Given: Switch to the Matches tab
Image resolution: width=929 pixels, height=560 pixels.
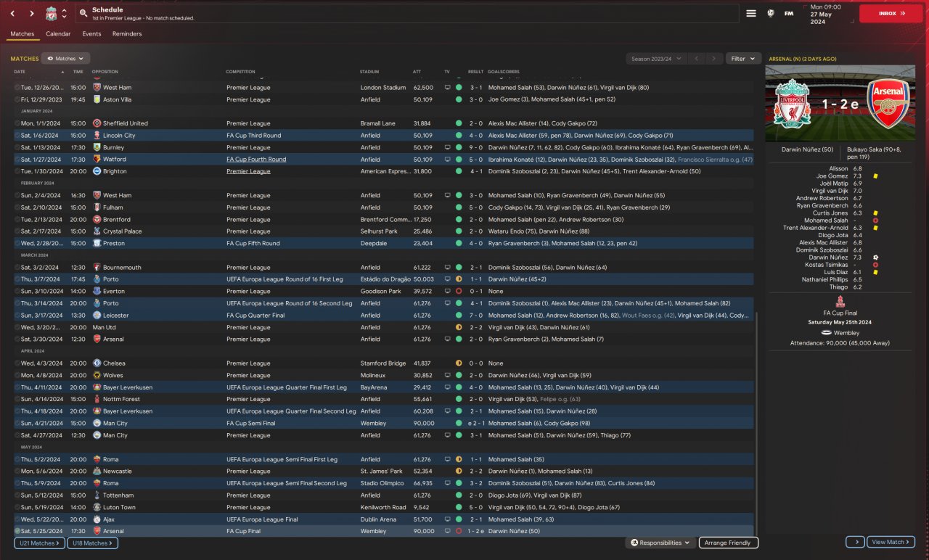Looking at the screenshot, I should 22,34.
